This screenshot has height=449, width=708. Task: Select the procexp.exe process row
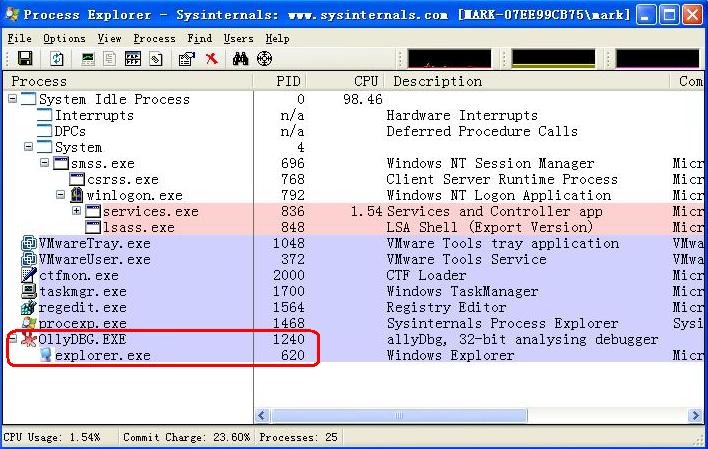tap(354, 323)
